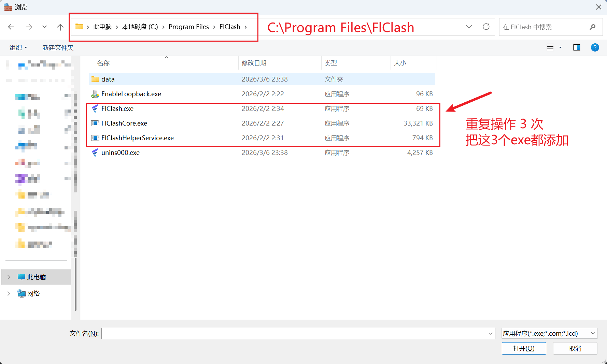Click the 打开(O) button
607x364 pixels.
tap(524, 348)
